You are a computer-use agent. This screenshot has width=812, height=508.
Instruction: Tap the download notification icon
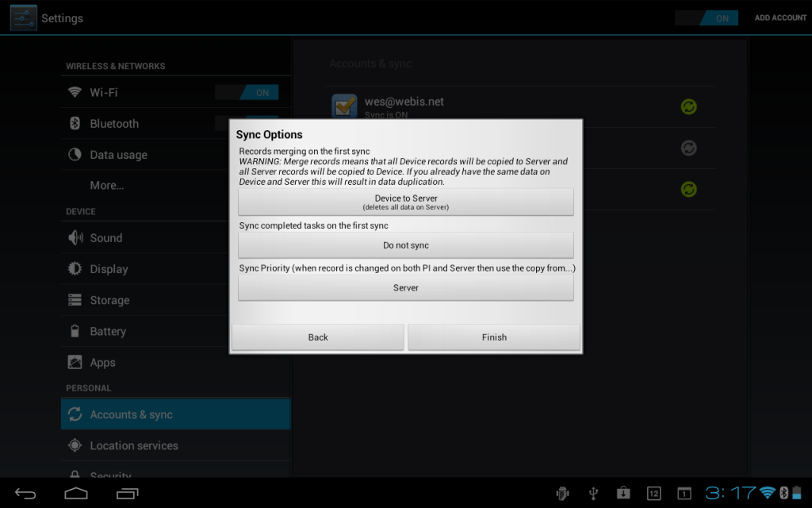pyautogui.click(x=623, y=494)
